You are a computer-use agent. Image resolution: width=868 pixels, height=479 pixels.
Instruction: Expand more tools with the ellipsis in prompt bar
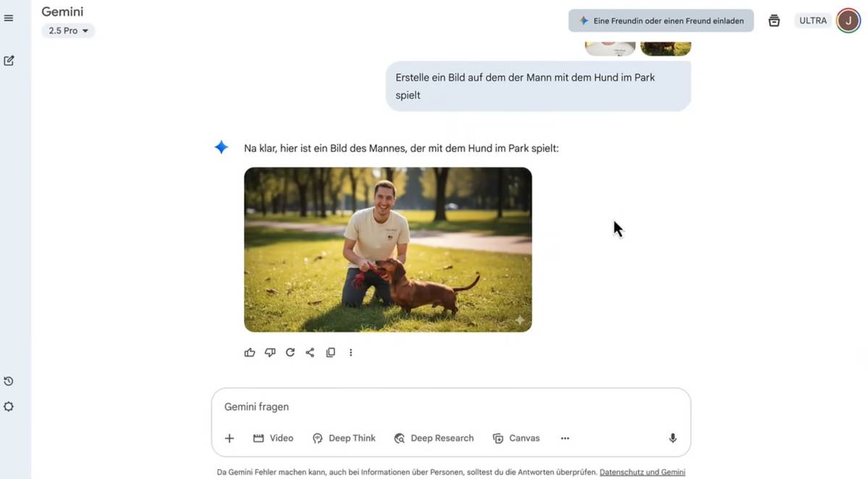click(x=565, y=438)
